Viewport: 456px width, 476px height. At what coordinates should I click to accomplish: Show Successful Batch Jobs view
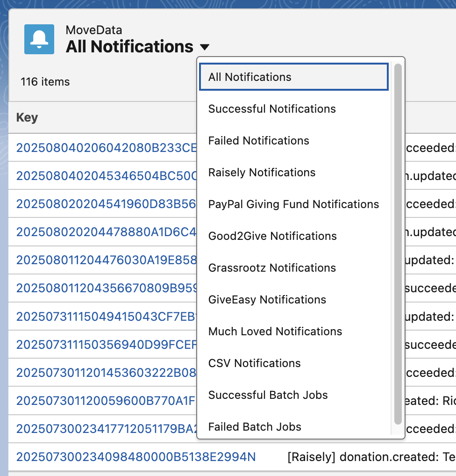(x=268, y=395)
